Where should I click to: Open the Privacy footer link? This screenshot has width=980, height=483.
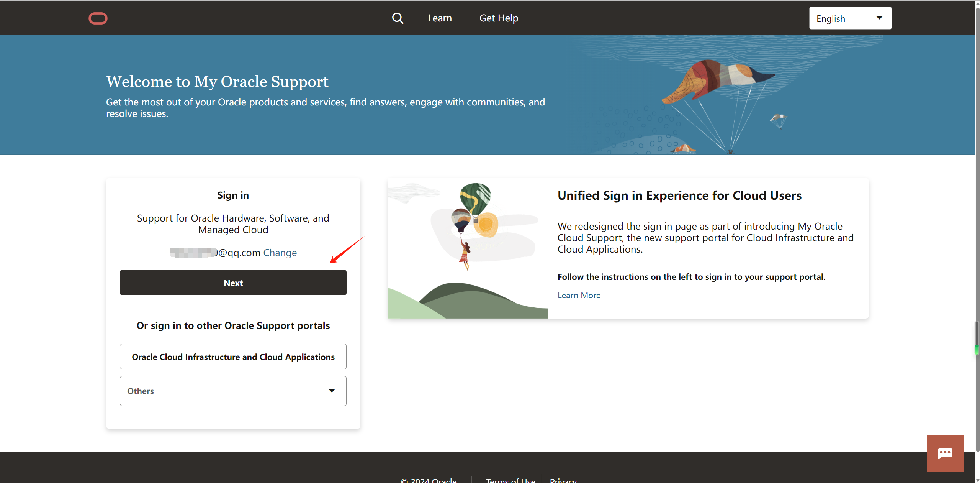pos(563,480)
